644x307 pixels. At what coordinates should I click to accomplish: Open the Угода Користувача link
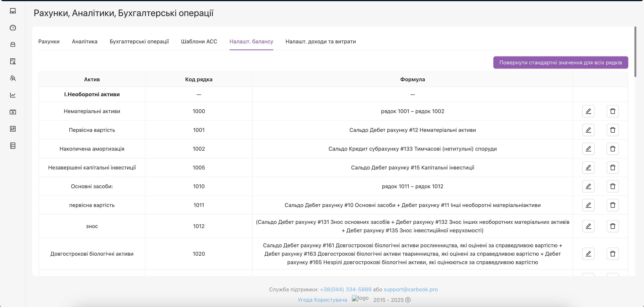(322, 300)
